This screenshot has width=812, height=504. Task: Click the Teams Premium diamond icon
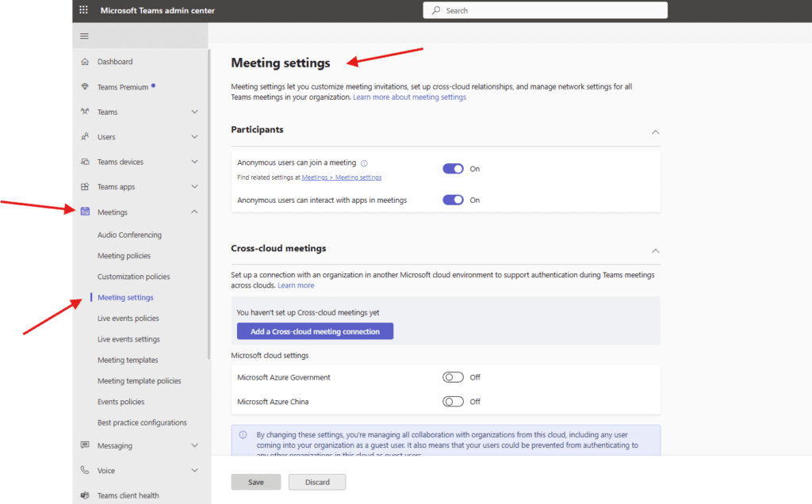click(x=85, y=87)
